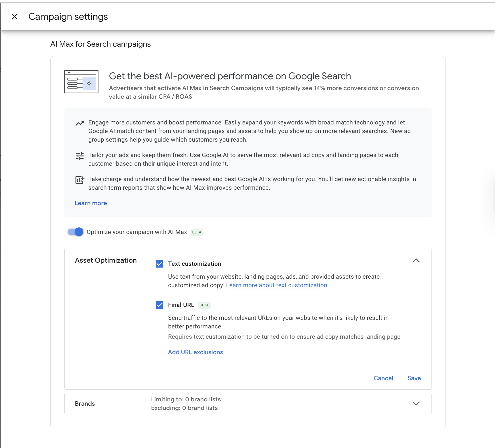This screenshot has width=495, height=448.
Task: Click the insights chart icon
Action: (80, 180)
